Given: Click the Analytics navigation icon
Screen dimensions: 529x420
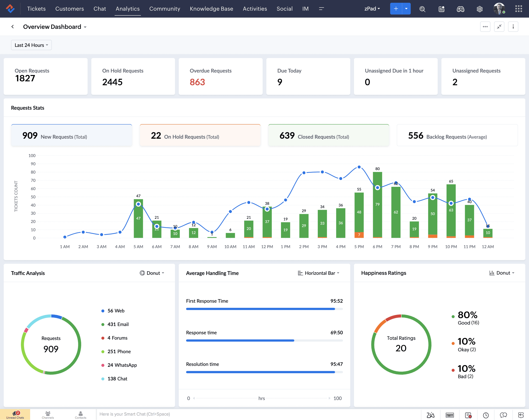Looking at the screenshot, I should [128, 9].
